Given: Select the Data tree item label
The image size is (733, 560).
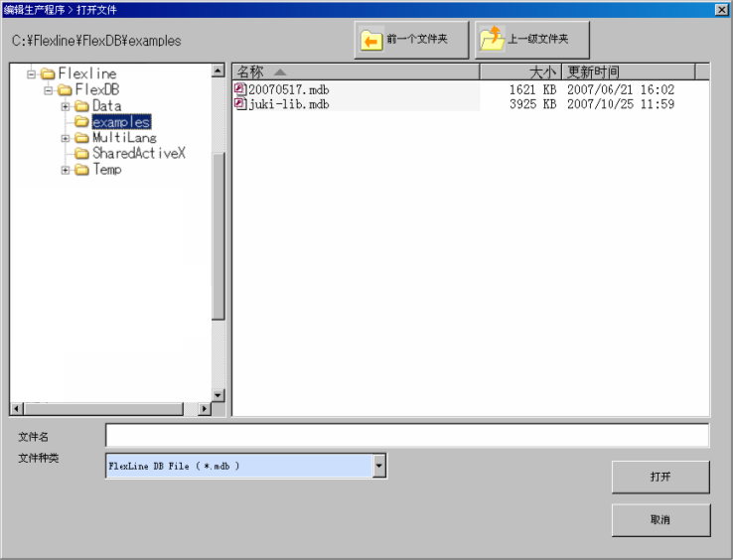Looking at the screenshot, I should click(106, 106).
